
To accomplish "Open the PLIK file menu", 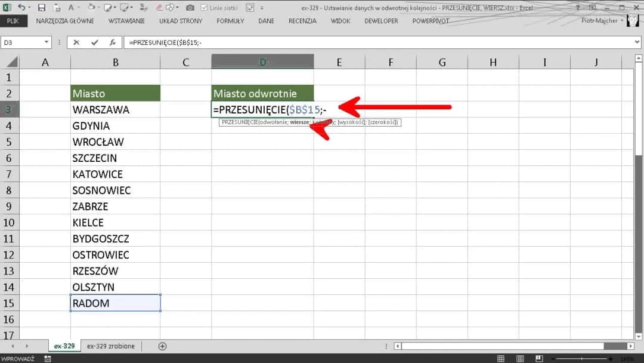I will point(13,21).
